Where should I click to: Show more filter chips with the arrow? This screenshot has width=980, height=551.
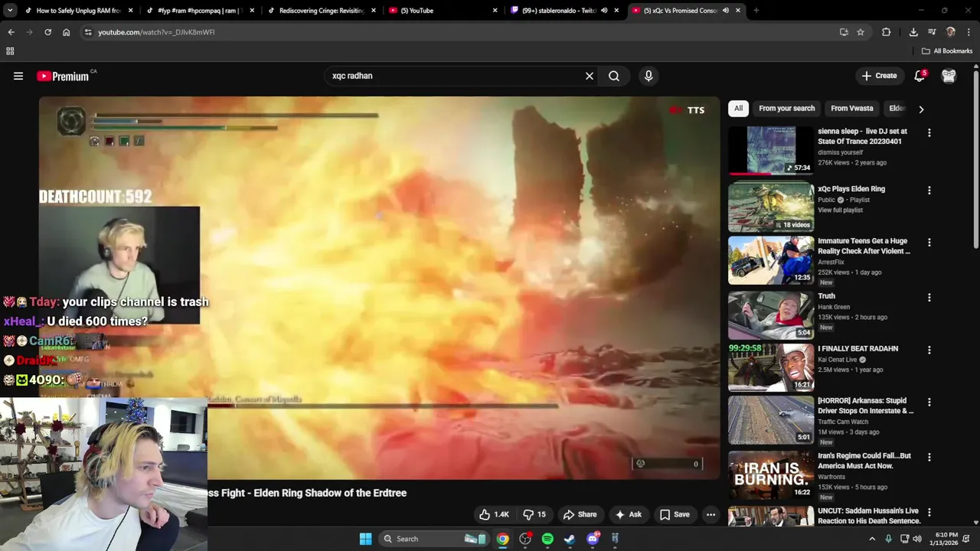click(x=921, y=109)
